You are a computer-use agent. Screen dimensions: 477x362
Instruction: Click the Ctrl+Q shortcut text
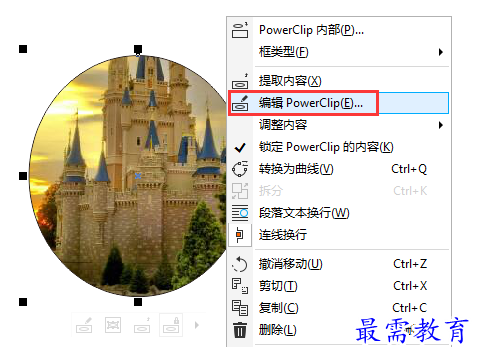point(409,169)
